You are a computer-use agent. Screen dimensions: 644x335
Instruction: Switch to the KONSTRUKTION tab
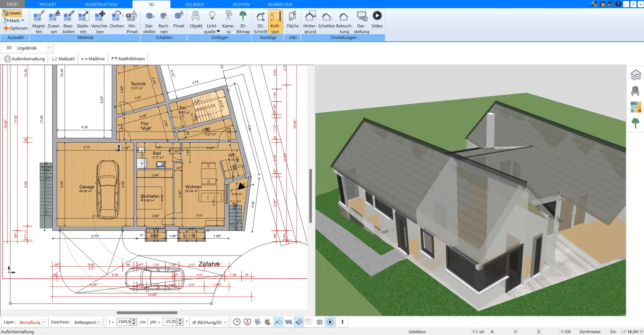point(101,4)
